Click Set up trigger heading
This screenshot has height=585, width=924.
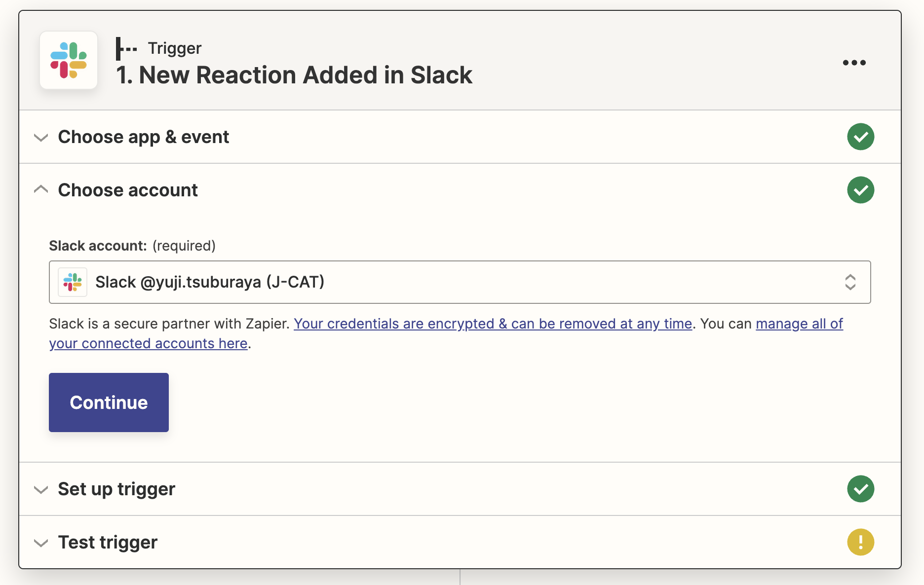click(x=116, y=489)
